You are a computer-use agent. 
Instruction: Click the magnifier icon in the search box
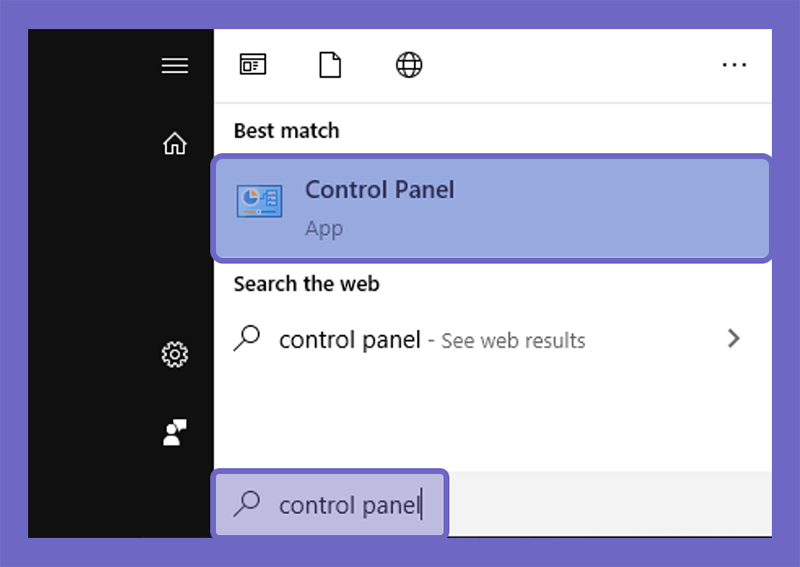tap(247, 503)
